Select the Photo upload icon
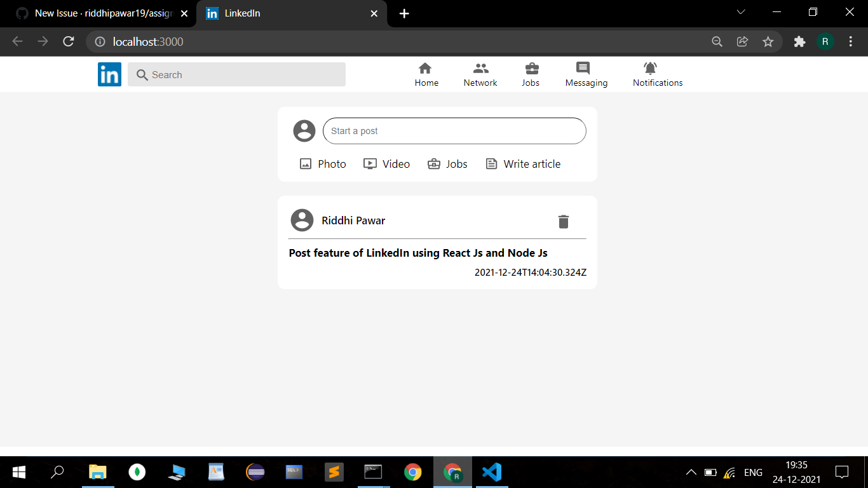 click(306, 163)
